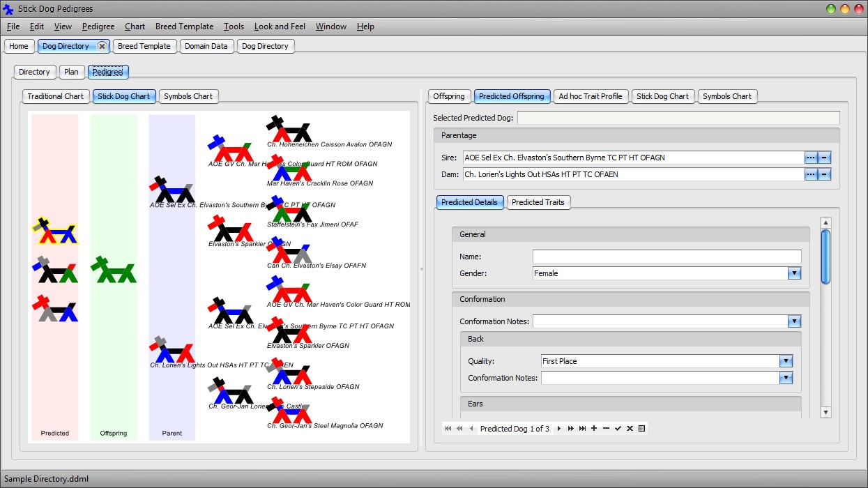Clear the Dam field using its minus button
This screenshot has height=488, width=868.
click(825, 174)
